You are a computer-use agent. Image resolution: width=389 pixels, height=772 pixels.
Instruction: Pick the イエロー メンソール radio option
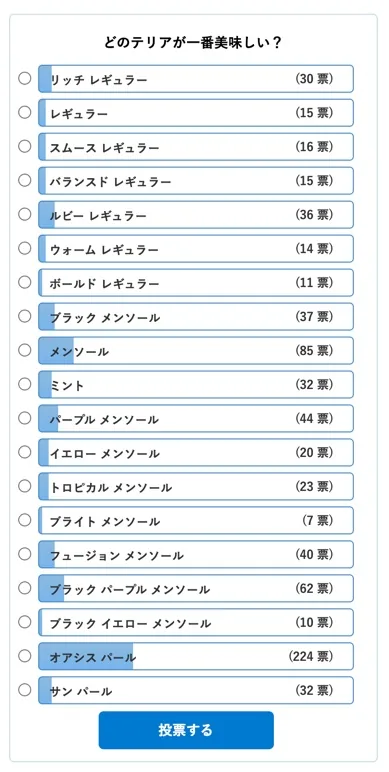(x=25, y=452)
